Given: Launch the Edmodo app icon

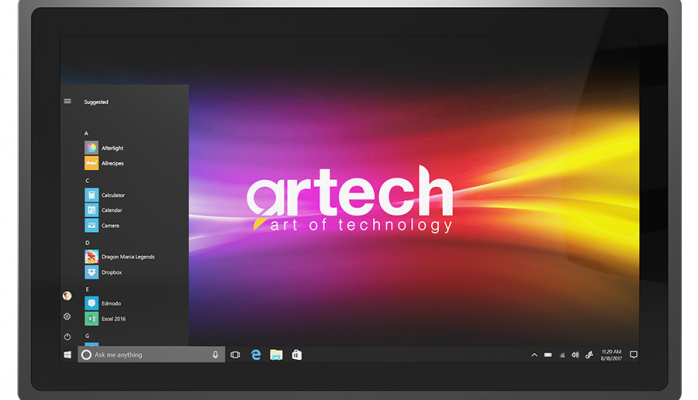Looking at the screenshot, I should [91, 303].
